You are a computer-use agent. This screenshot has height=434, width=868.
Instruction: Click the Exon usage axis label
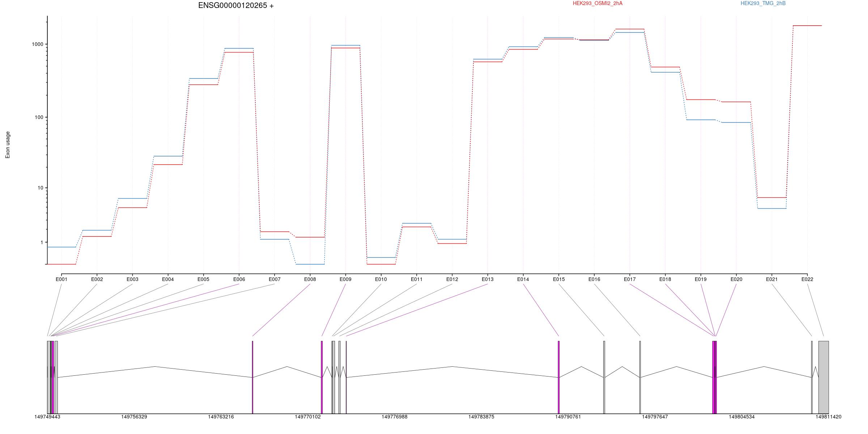[8, 145]
